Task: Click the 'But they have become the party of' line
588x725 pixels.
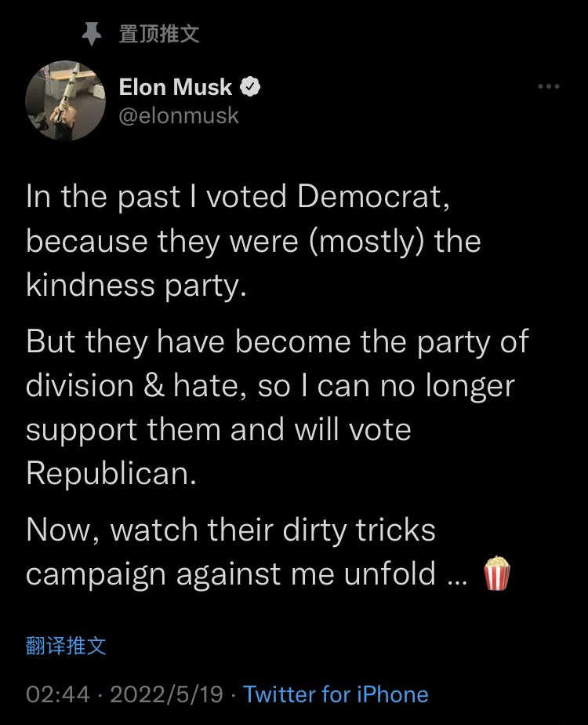Action: click(277, 342)
